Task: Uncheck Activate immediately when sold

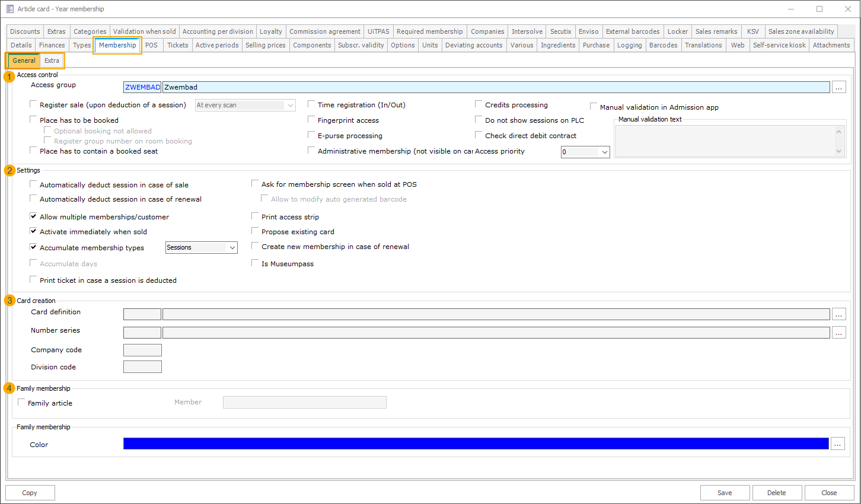Action: (x=34, y=231)
